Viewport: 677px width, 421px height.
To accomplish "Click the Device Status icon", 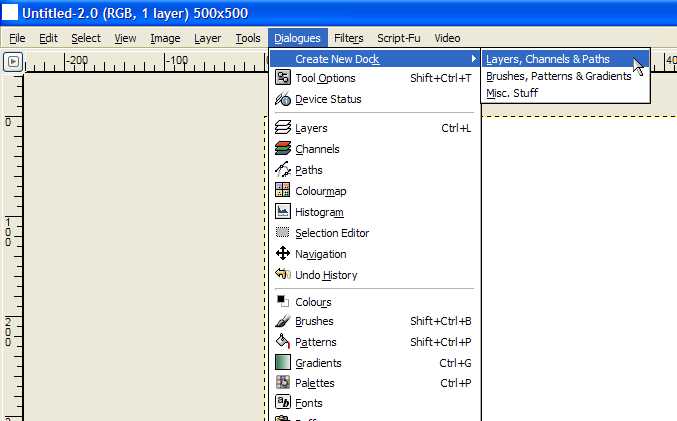I will click(x=283, y=99).
